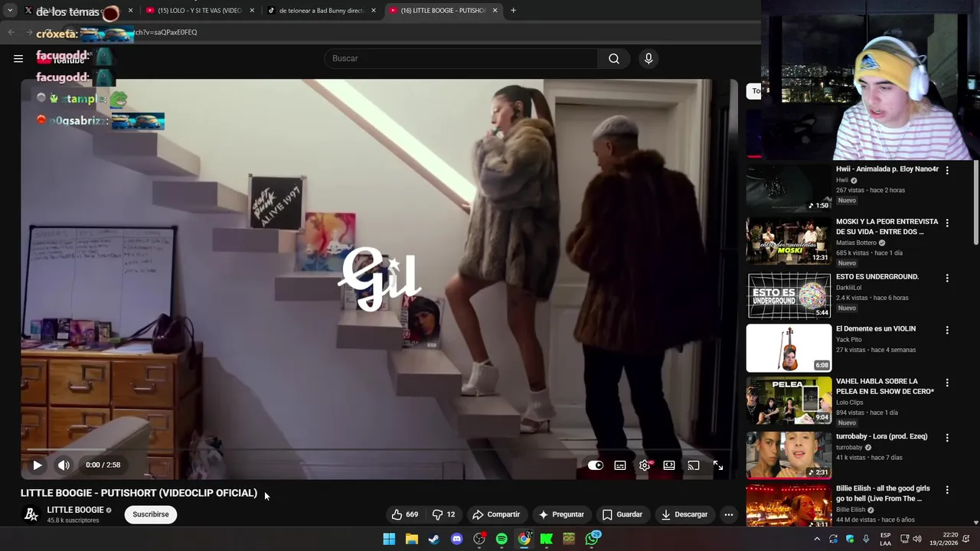Image resolution: width=980 pixels, height=551 pixels.
Task: Open VAHEL HABLA SOBRE LA PELEA title
Action: click(885, 386)
